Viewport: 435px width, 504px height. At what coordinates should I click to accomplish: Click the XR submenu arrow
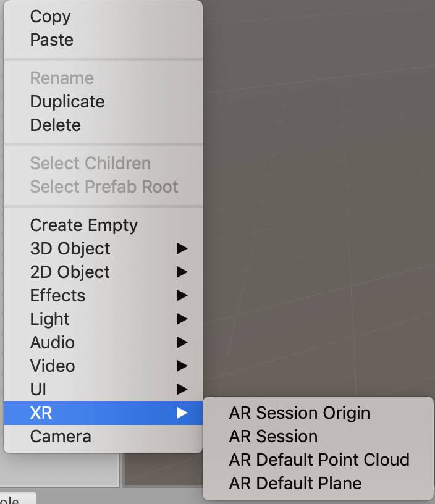pos(182,413)
